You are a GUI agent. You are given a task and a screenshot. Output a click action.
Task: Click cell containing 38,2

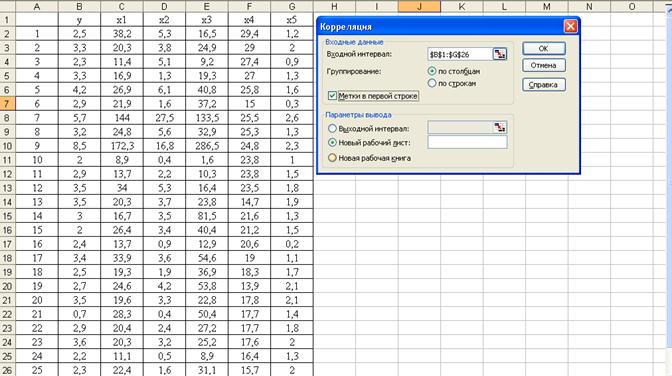coord(122,34)
